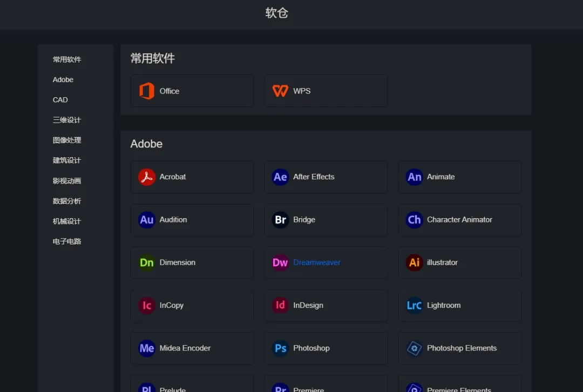Jump to 影视动画 sidebar category

67,181
